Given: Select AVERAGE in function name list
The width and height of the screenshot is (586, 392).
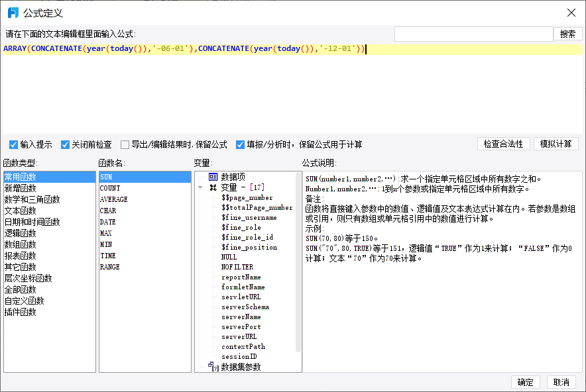Looking at the screenshot, I should (145, 199).
